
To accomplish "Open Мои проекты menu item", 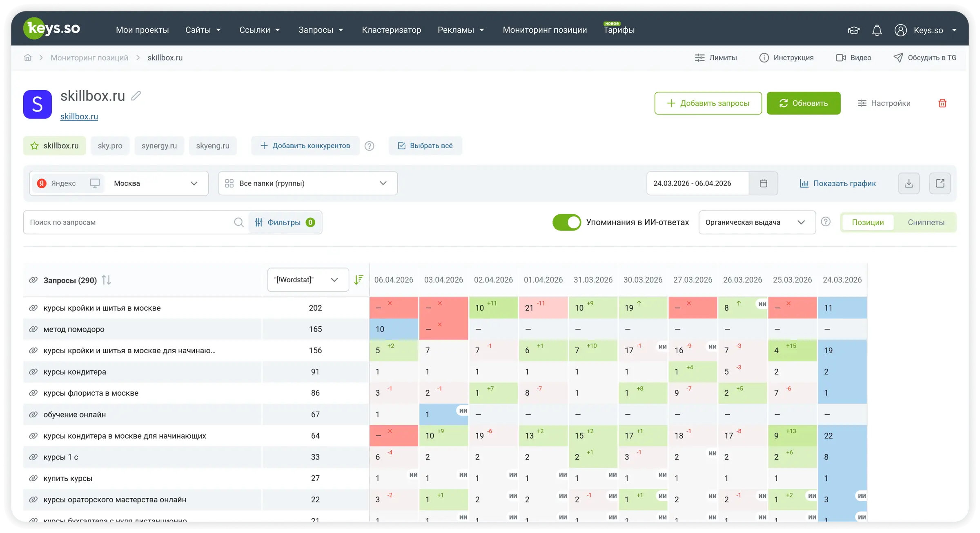I will pos(143,30).
